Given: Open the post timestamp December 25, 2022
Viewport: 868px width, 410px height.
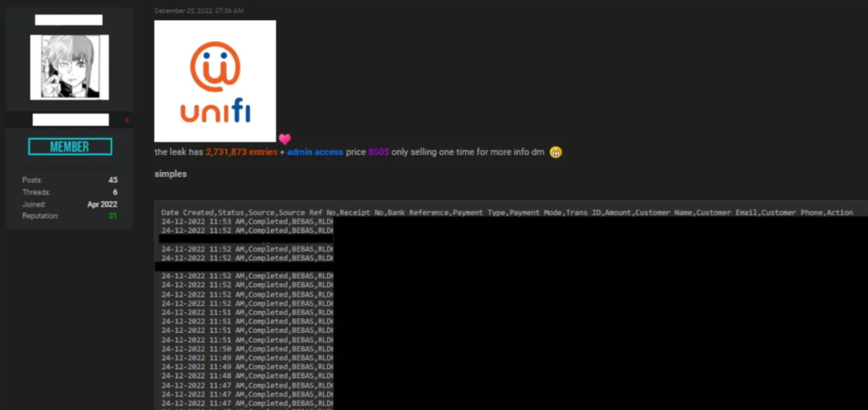Looking at the screenshot, I should pyautogui.click(x=199, y=11).
